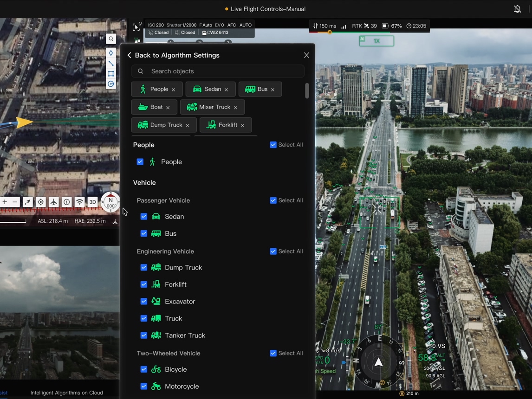Screen dimensions: 532x399
Task: Remove the Bus tag chip
Action: point(273,90)
